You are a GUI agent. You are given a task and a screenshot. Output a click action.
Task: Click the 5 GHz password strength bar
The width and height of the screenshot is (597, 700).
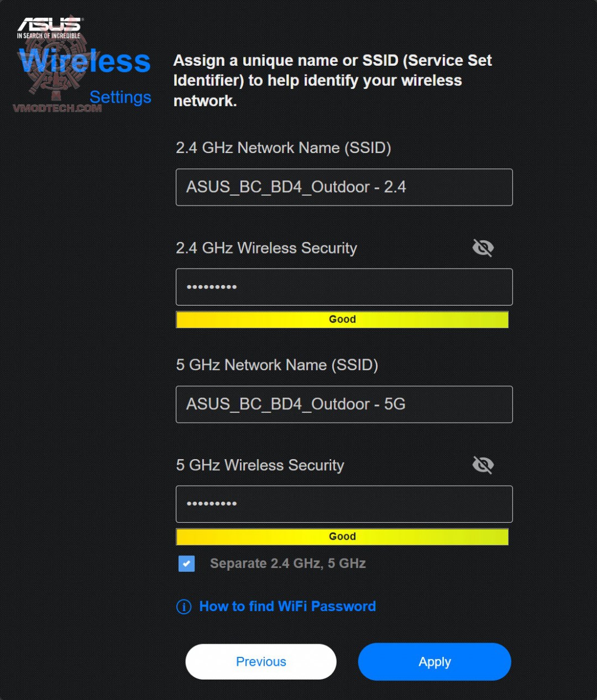[342, 536]
